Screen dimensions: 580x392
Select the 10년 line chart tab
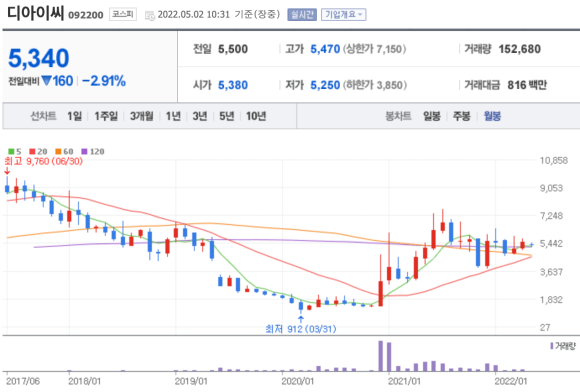pyautogui.click(x=256, y=116)
